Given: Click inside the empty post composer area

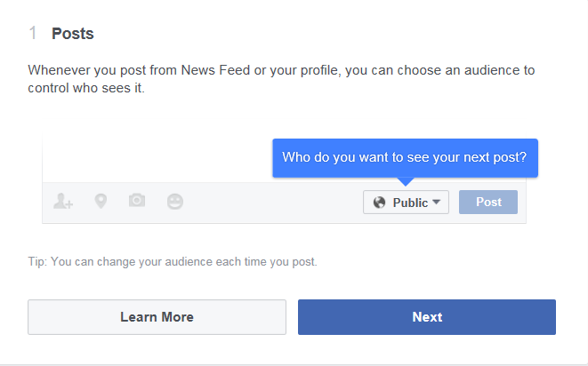Looking at the screenshot, I should (157, 157).
